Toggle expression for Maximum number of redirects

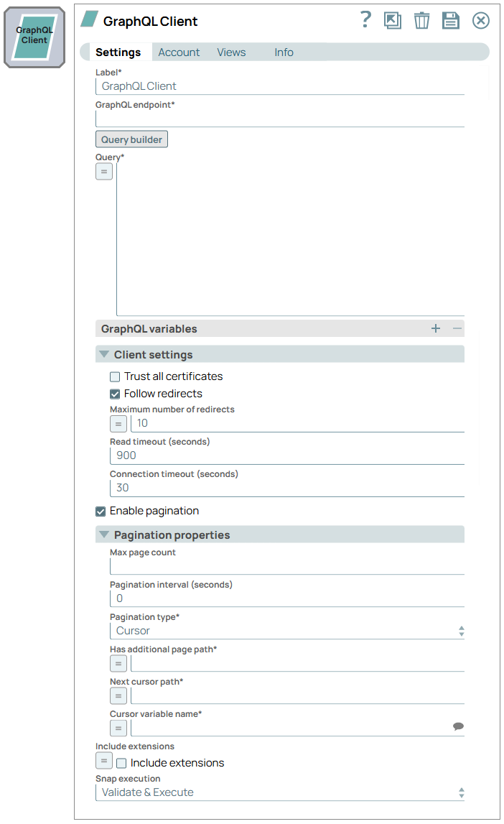click(118, 424)
